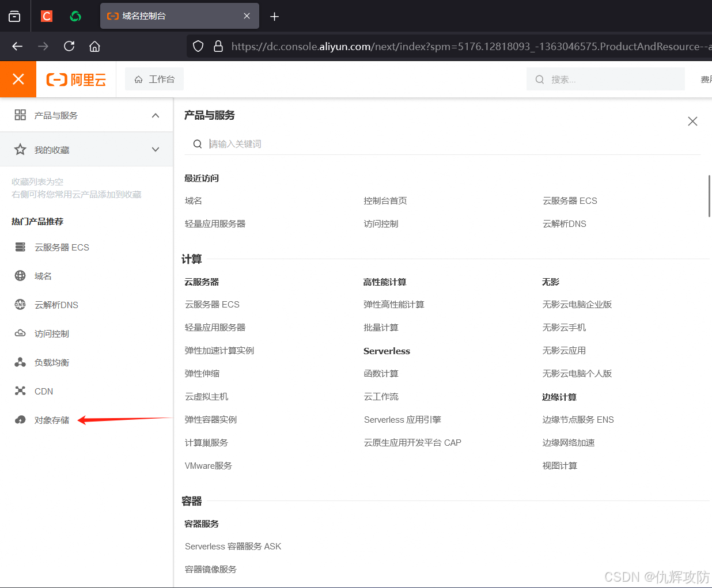This screenshot has width=712, height=588.
Task: Go back in browser
Action: pyautogui.click(x=17, y=46)
